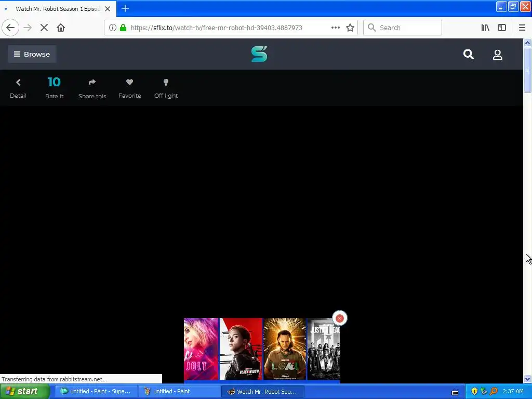Click the black video player area
The width and height of the screenshot is (532, 399).
(x=261, y=210)
